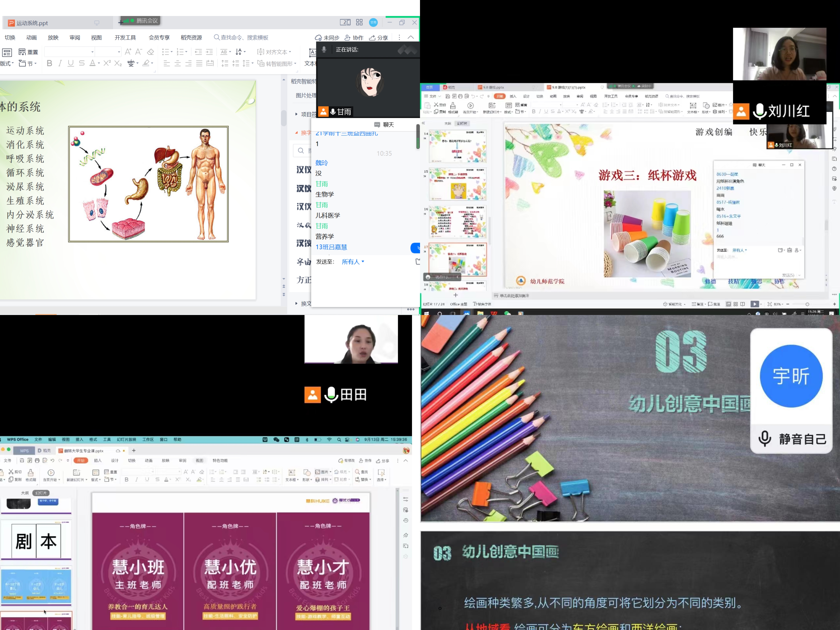Viewport: 840px width, 630px height.
Task: Open 对齐文本 dropdown in 运动系统.ppt ribbon
Action: tap(274, 52)
